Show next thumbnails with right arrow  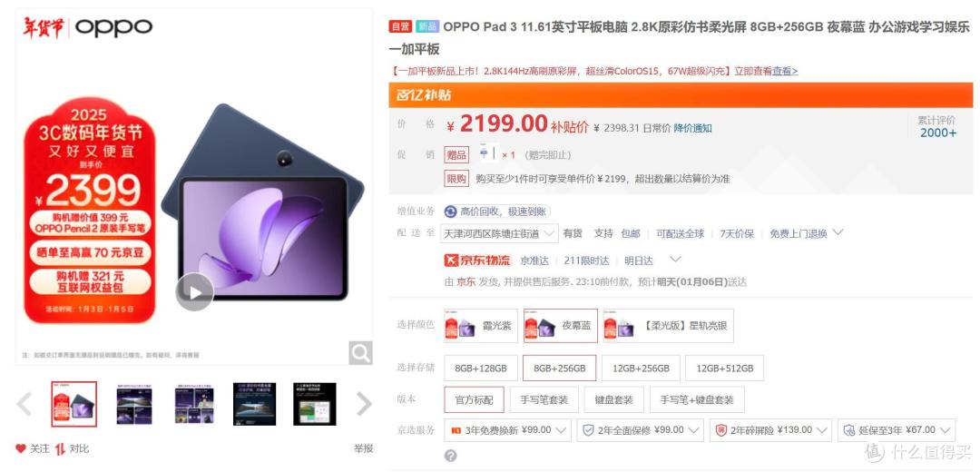(x=364, y=404)
